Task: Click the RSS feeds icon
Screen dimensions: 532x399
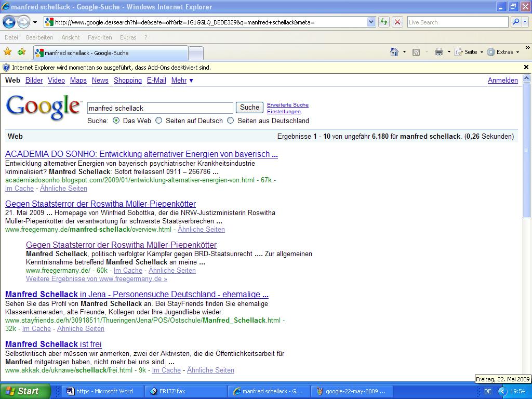Action: pyautogui.click(x=416, y=52)
